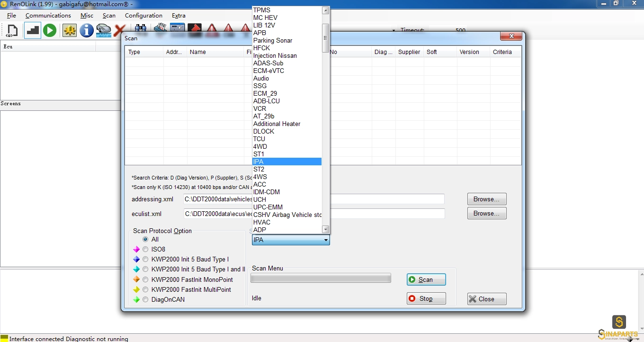644x342 pixels.
Task: Open the Misc menu
Action: 87,16
